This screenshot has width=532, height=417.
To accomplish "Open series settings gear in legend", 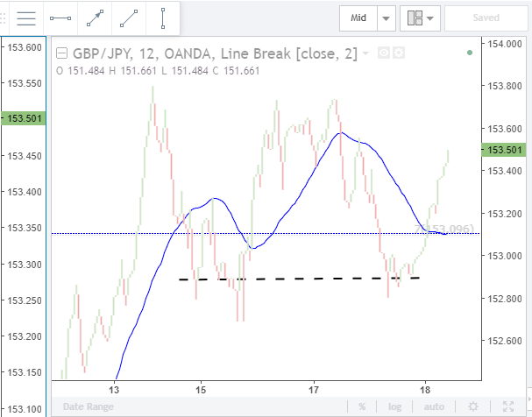I will click(x=399, y=53).
